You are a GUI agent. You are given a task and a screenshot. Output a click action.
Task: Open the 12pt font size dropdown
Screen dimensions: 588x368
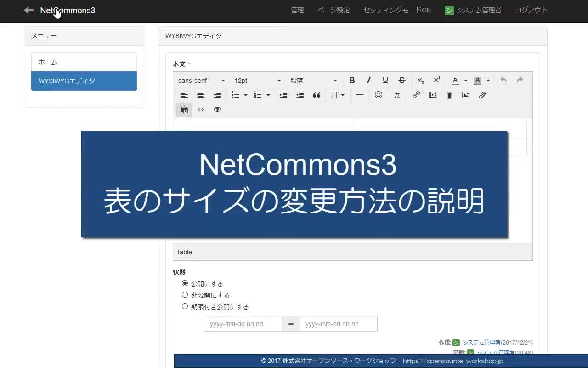tap(258, 80)
